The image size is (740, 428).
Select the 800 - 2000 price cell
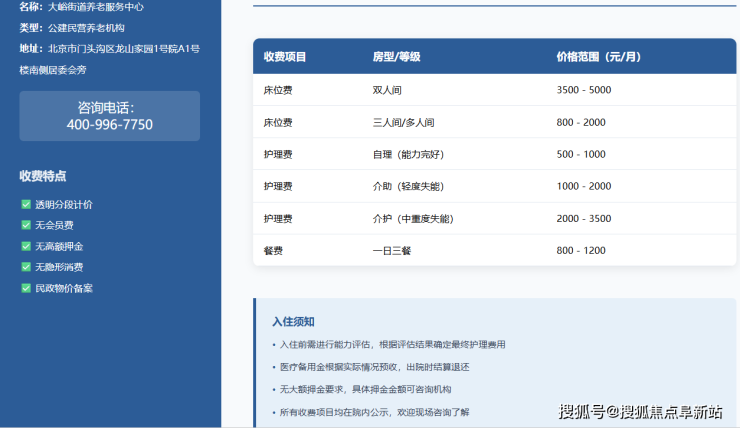[581, 123]
